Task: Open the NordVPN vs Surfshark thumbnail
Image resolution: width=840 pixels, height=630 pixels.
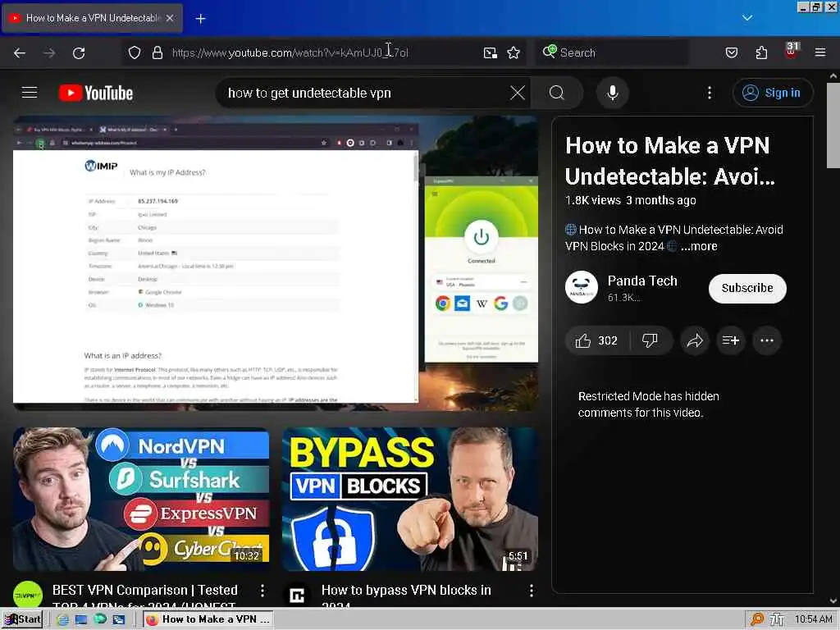Action: (x=141, y=499)
